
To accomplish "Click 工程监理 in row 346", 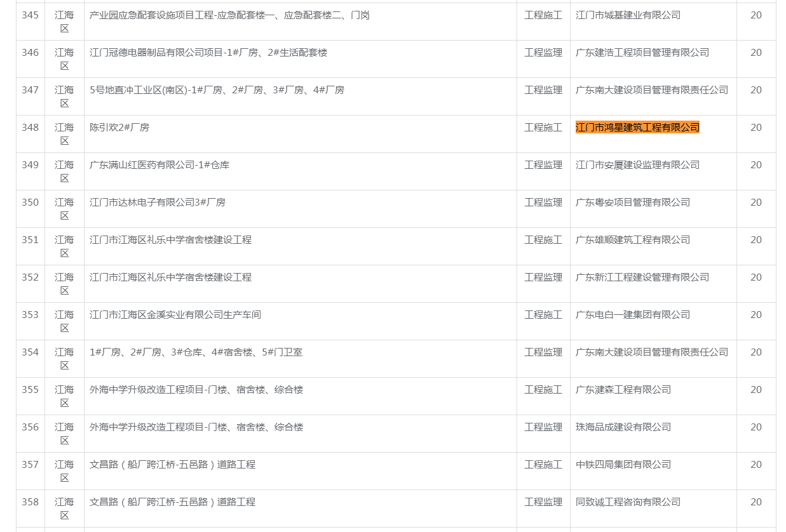I will point(543,53).
